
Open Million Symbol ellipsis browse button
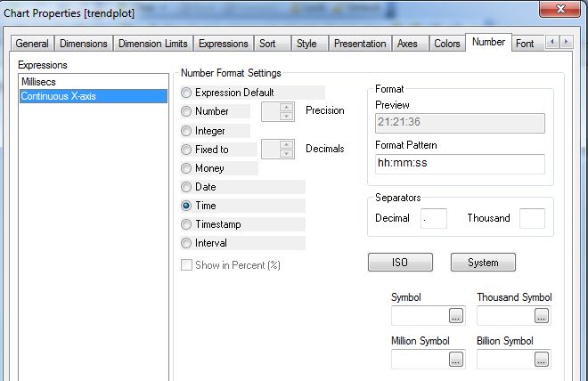[x=455, y=360]
